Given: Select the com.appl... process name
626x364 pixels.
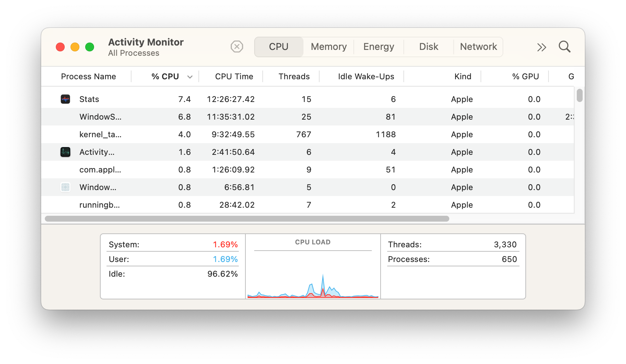Looking at the screenshot, I should coord(100,170).
